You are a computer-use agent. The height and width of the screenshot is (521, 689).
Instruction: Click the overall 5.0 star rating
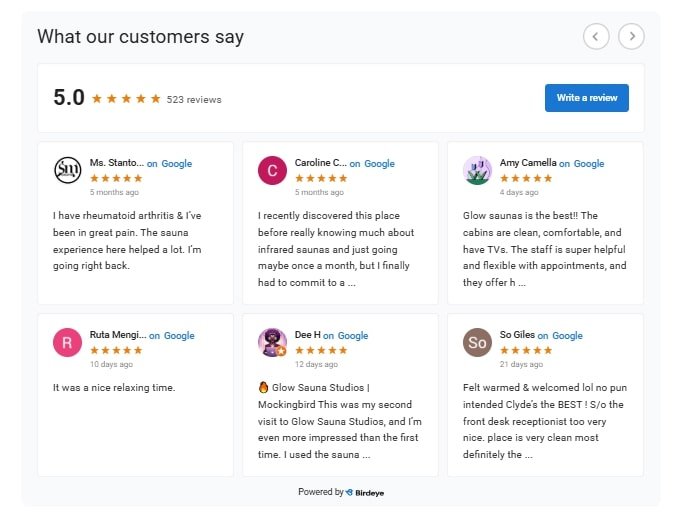point(126,99)
